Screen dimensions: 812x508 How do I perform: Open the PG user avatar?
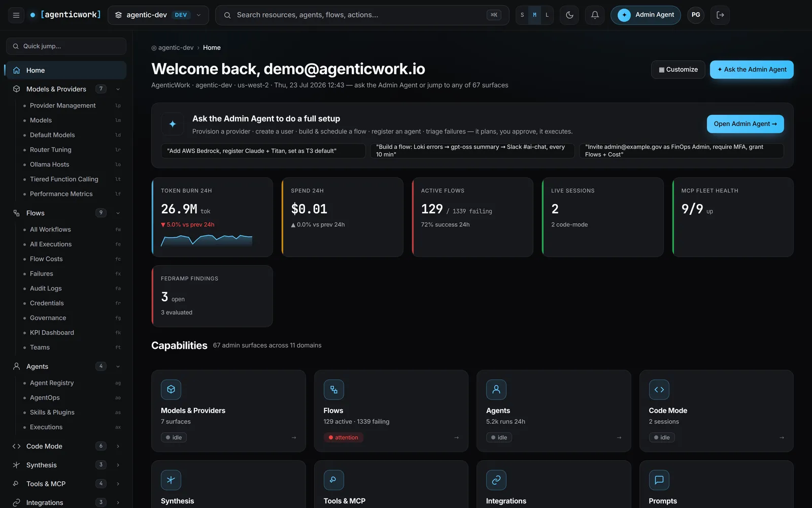[696, 15]
